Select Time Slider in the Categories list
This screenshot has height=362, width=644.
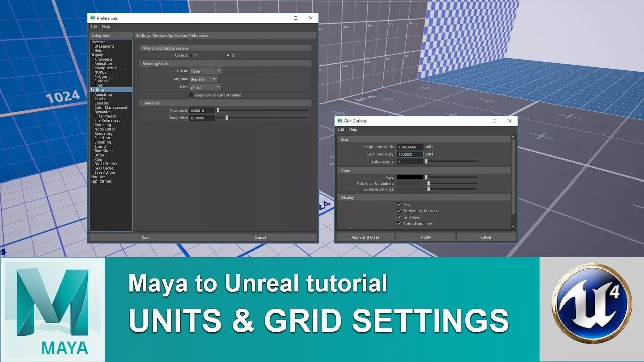pos(103,151)
